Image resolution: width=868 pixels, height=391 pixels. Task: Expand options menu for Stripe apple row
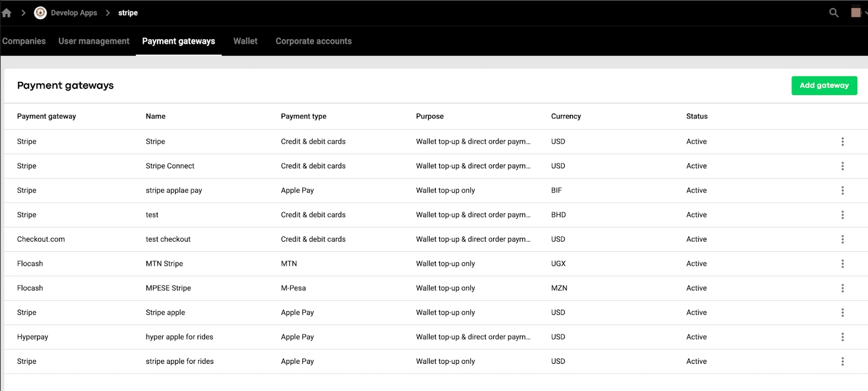pyautogui.click(x=843, y=313)
